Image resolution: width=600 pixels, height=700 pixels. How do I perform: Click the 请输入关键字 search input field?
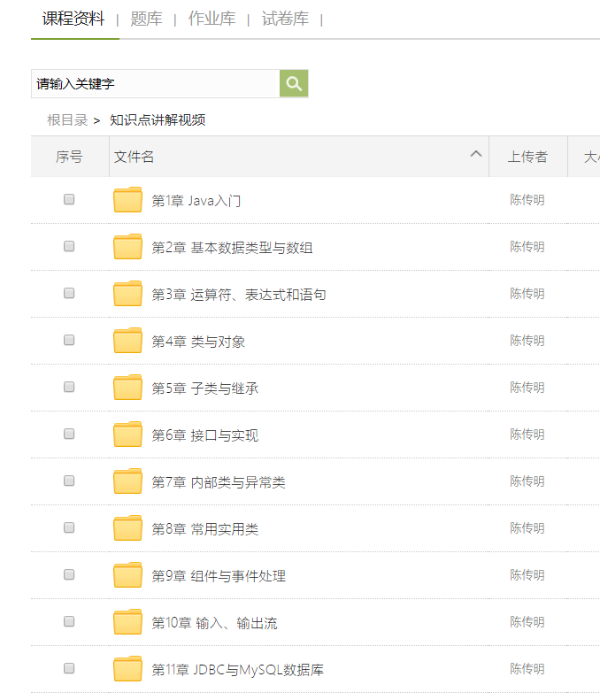[x=155, y=84]
